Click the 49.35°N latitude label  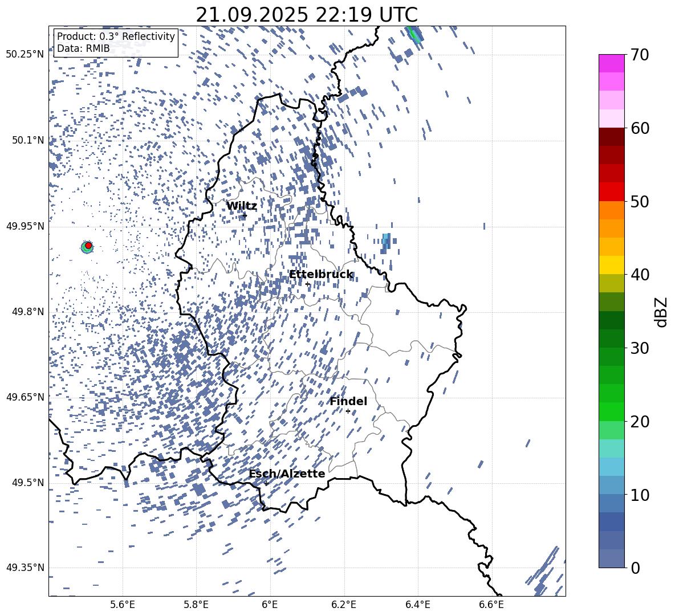coord(25,568)
